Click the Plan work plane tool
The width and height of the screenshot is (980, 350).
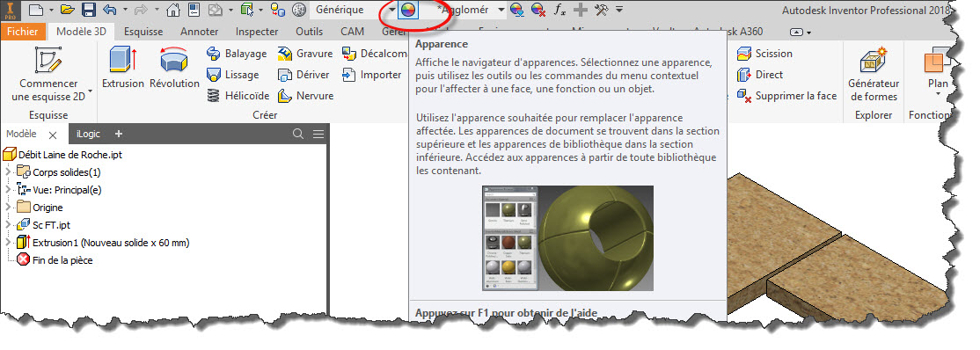(937, 68)
